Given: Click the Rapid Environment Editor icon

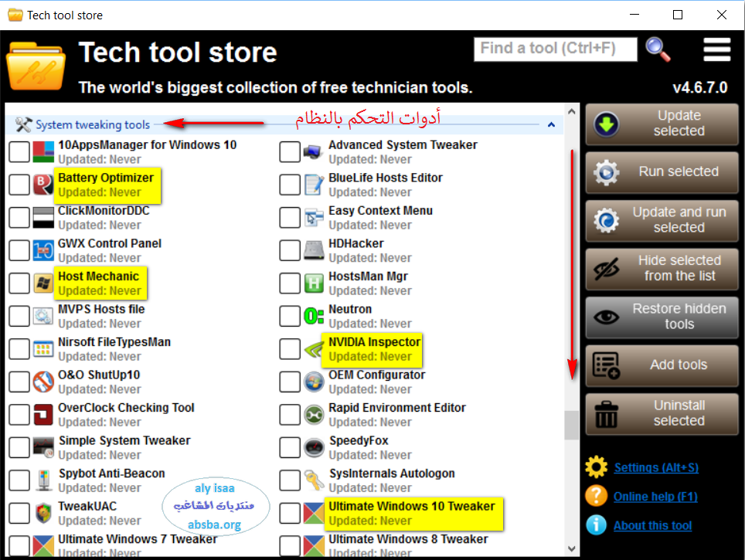Looking at the screenshot, I should click(314, 415).
